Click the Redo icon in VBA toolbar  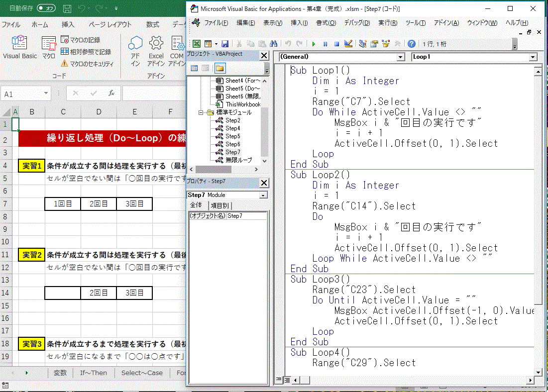(300, 44)
